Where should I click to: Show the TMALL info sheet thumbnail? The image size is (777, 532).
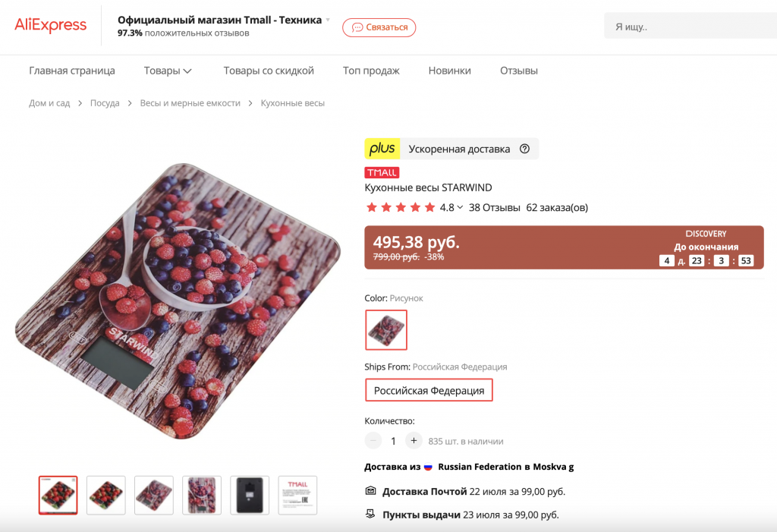point(297,495)
